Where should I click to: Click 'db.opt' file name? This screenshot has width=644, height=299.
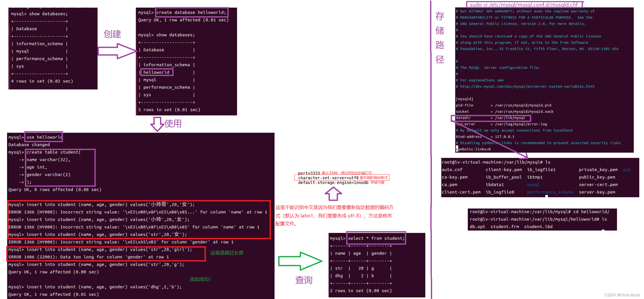pyautogui.click(x=477, y=227)
